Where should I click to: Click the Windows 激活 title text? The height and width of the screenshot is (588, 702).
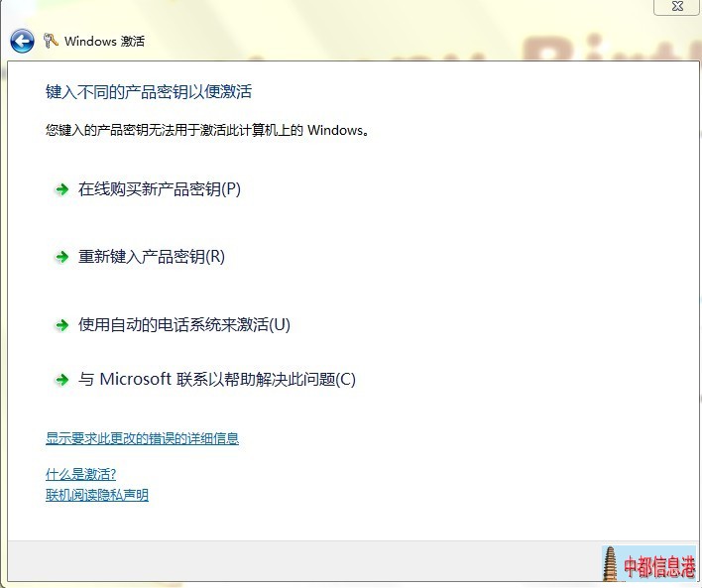click(x=104, y=42)
